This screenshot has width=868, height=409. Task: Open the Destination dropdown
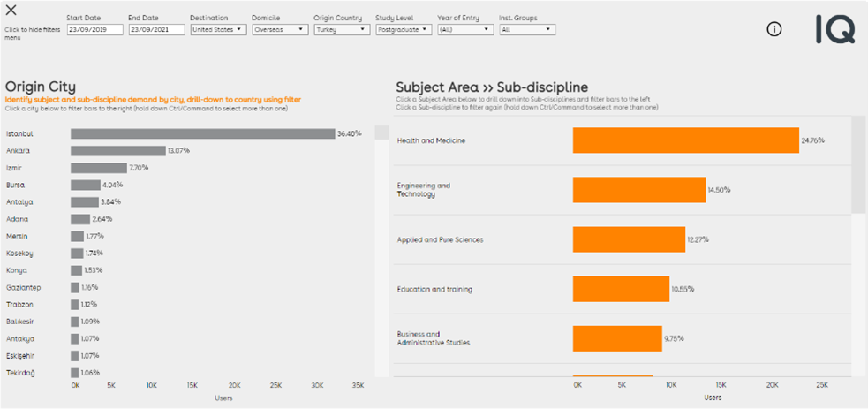click(x=218, y=29)
